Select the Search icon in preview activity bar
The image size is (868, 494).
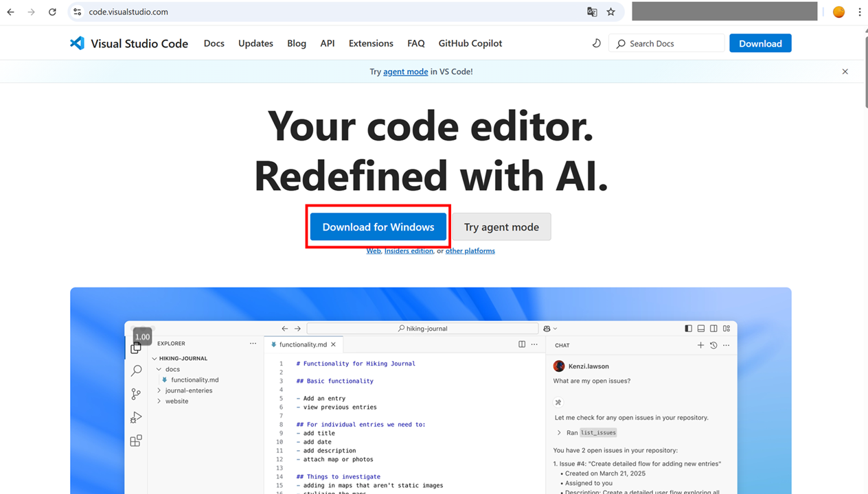click(136, 370)
